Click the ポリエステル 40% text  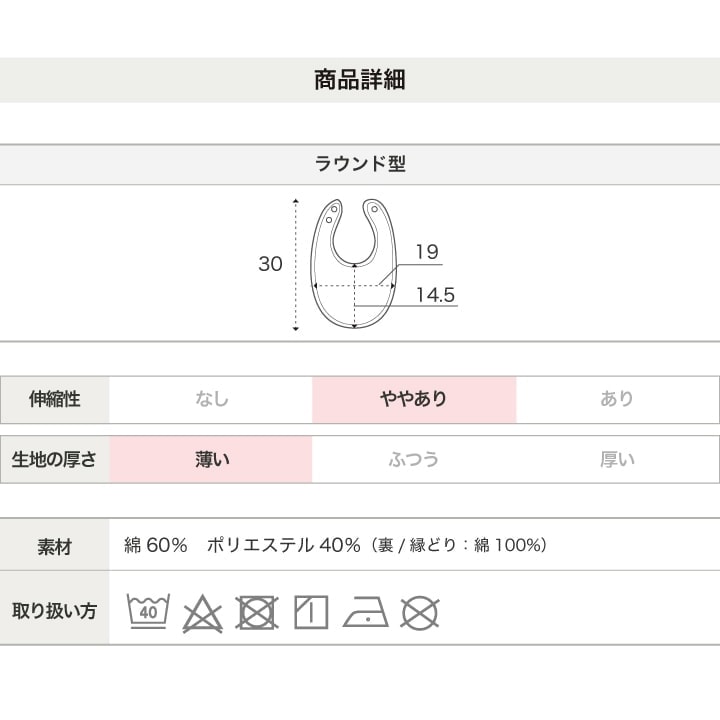(283, 546)
